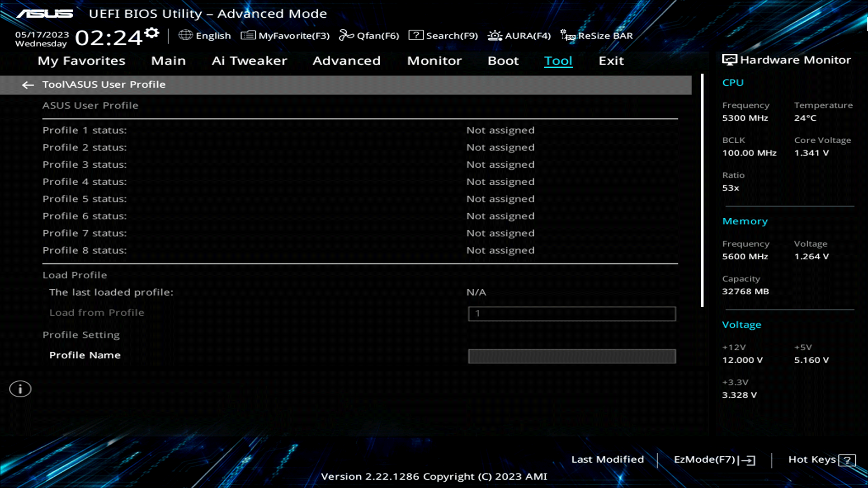This screenshot has height=488, width=868.
Task: Click the Hardware Monitor panel icon
Action: (729, 59)
